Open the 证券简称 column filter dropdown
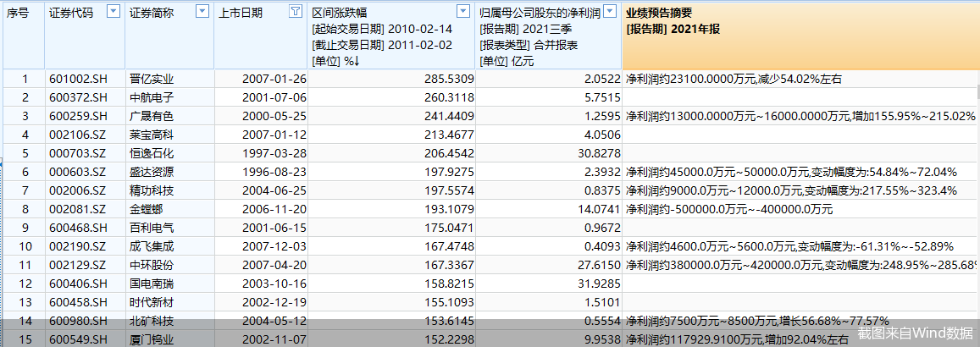Viewport: 980px width, 347px height. point(202,11)
